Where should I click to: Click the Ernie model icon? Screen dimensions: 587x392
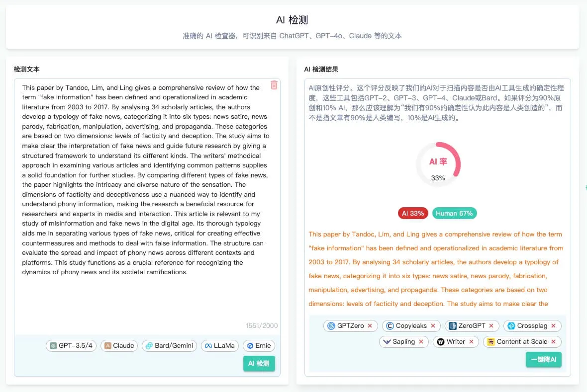point(249,345)
